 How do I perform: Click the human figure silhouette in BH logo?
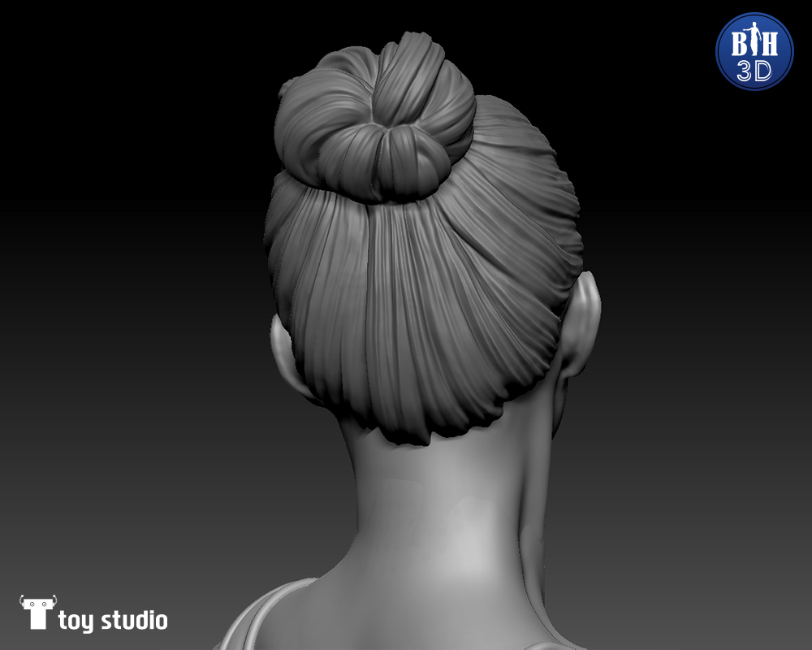point(754,39)
